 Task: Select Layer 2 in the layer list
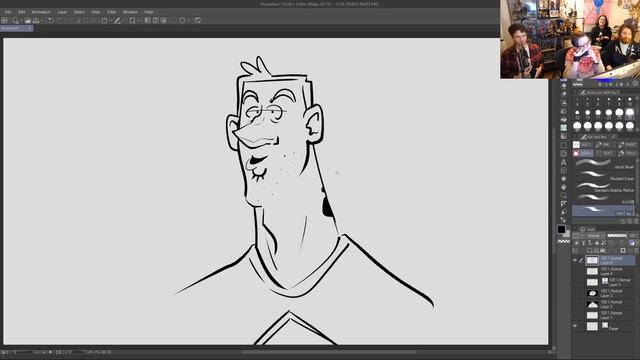click(x=610, y=304)
